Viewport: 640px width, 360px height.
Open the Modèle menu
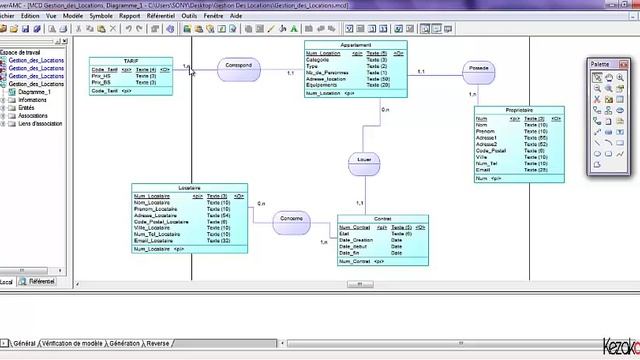[73, 16]
